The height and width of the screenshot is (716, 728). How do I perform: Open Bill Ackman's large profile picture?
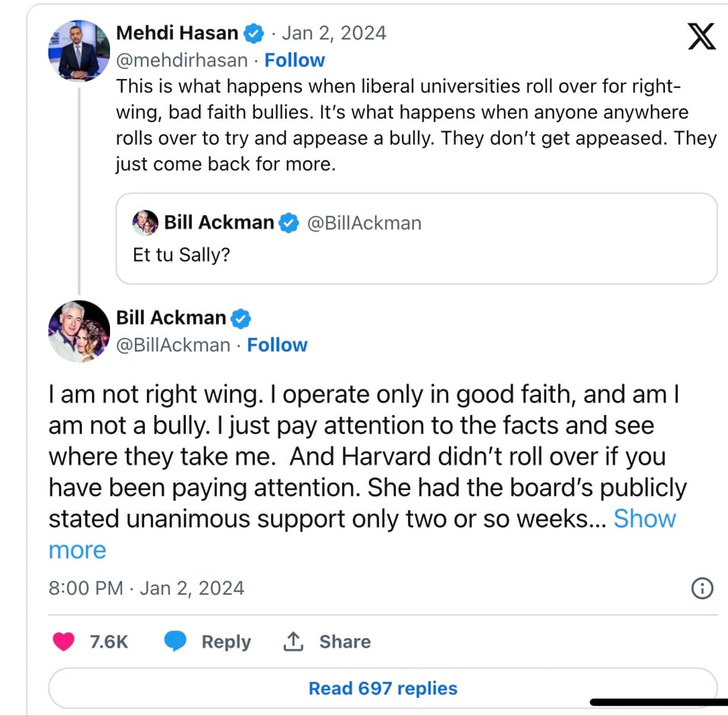[79, 331]
